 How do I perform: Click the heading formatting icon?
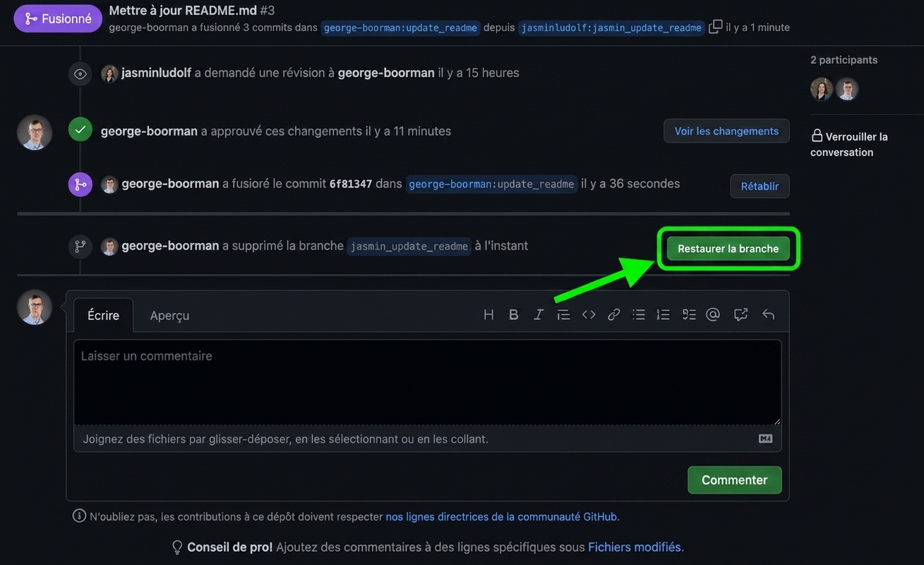click(x=488, y=315)
